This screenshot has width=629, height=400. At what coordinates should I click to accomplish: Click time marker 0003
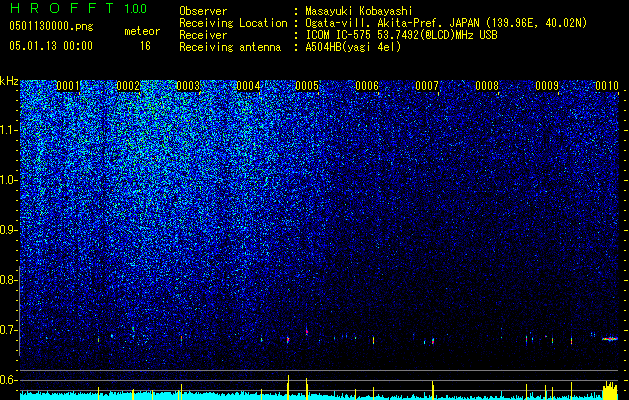click(188, 86)
